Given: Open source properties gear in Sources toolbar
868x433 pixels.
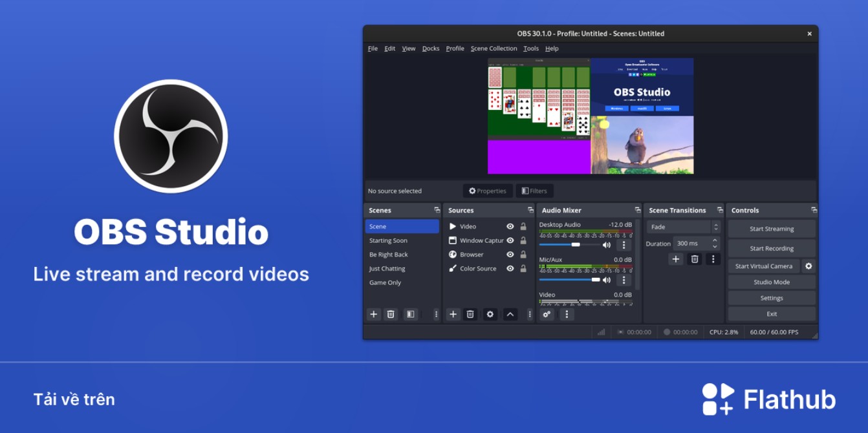Looking at the screenshot, I should click(490, 314).
